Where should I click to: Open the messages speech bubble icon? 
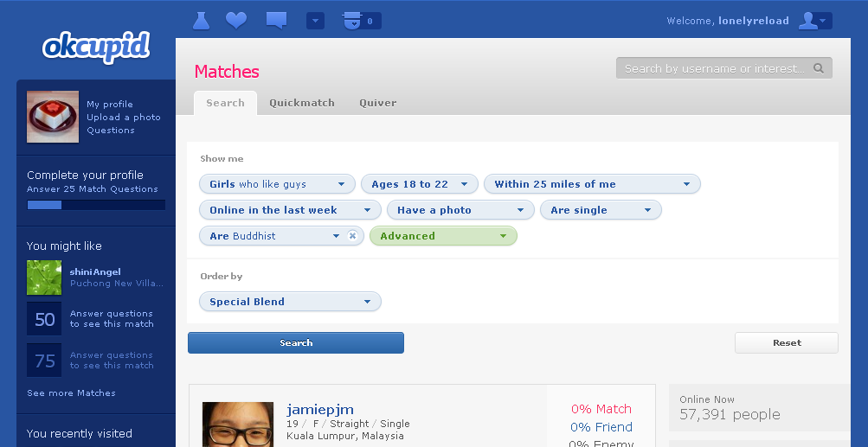pyautogui.click(x=276, y=21)
